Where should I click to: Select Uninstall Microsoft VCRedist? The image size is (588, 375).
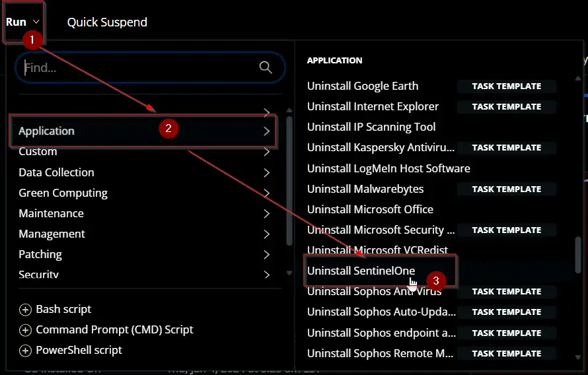(377, 250)
